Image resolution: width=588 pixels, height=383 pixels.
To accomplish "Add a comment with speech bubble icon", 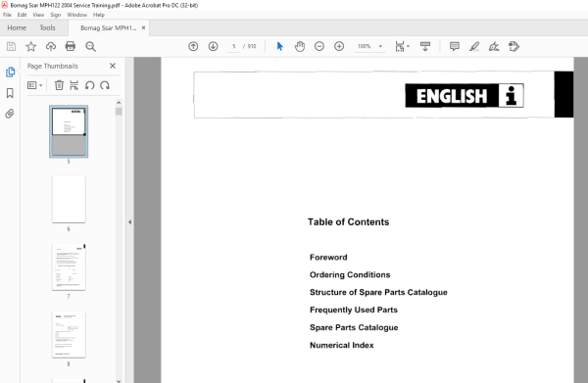I will click(x=454, y=46).
